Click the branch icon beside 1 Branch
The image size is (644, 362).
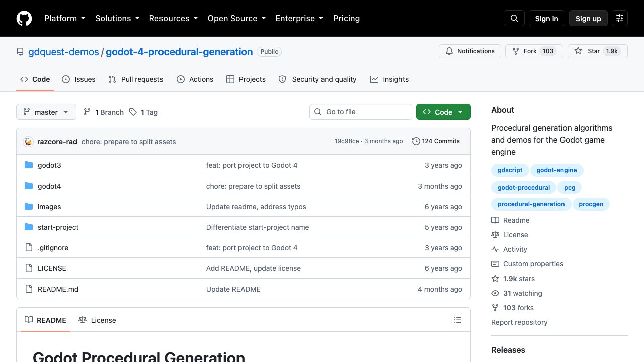click(x=87, y=112)
